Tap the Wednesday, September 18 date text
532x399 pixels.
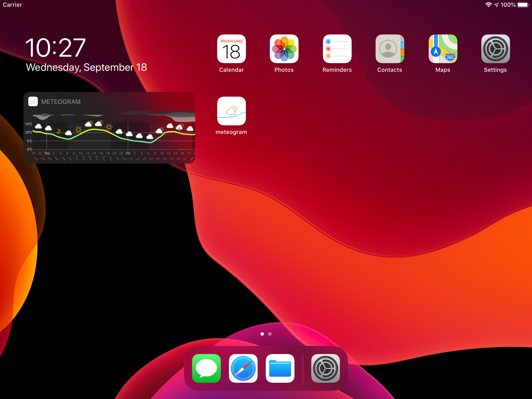coord(86,67)
